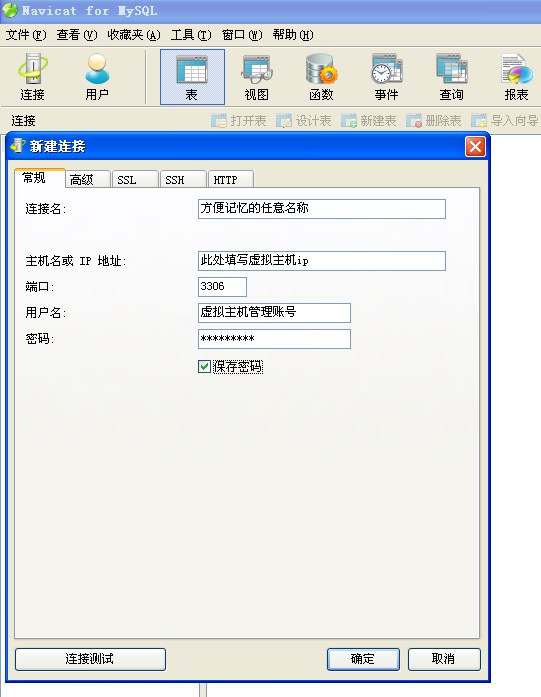Switch to the 高级 tab
The image size is (541, 697).
point(87,180)
